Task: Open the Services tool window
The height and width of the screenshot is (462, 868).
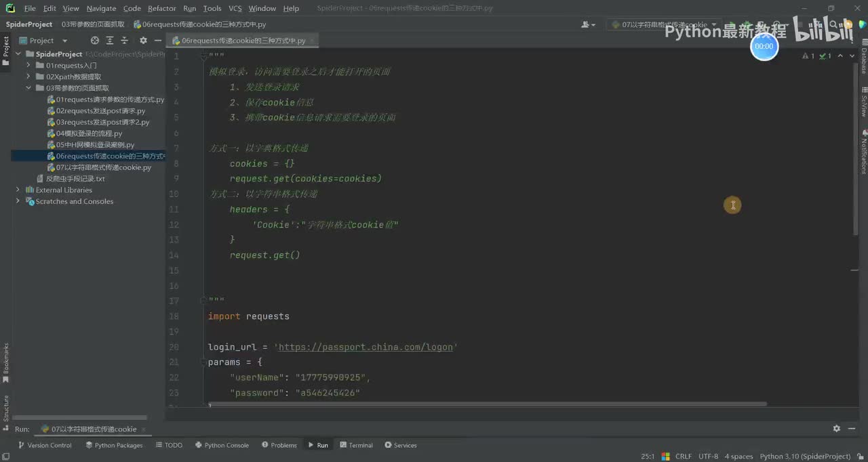Action: [400, 445]
